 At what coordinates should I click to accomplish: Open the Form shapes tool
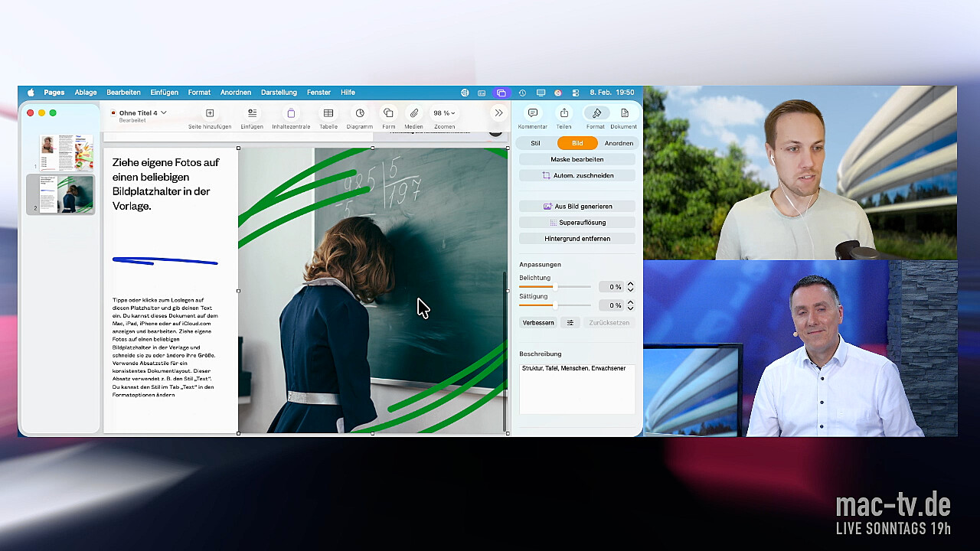(388, 113)
